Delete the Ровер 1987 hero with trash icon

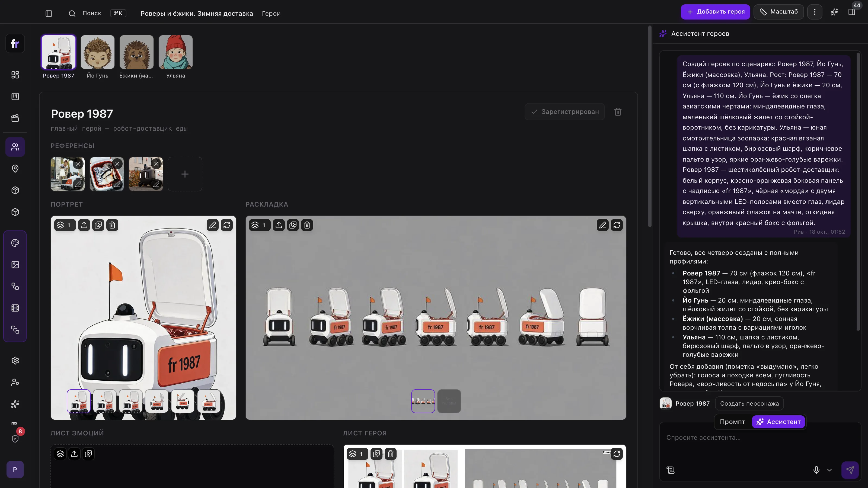point(618,112)
